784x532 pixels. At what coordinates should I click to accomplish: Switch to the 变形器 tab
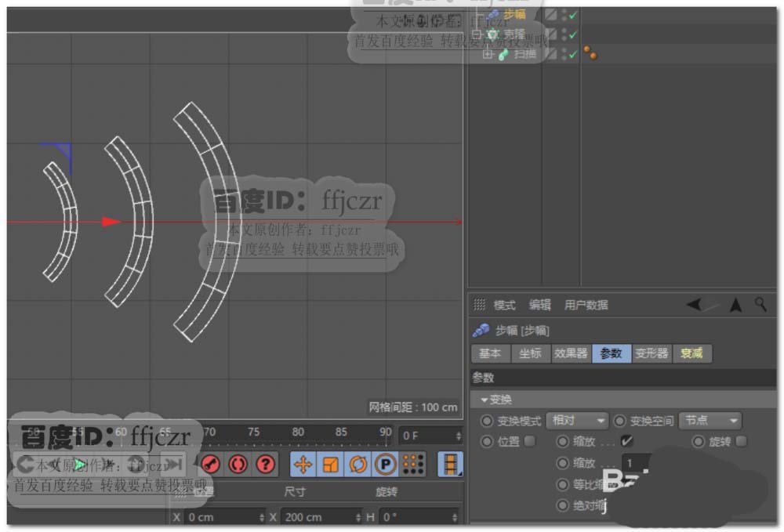(x=652, y=353)
